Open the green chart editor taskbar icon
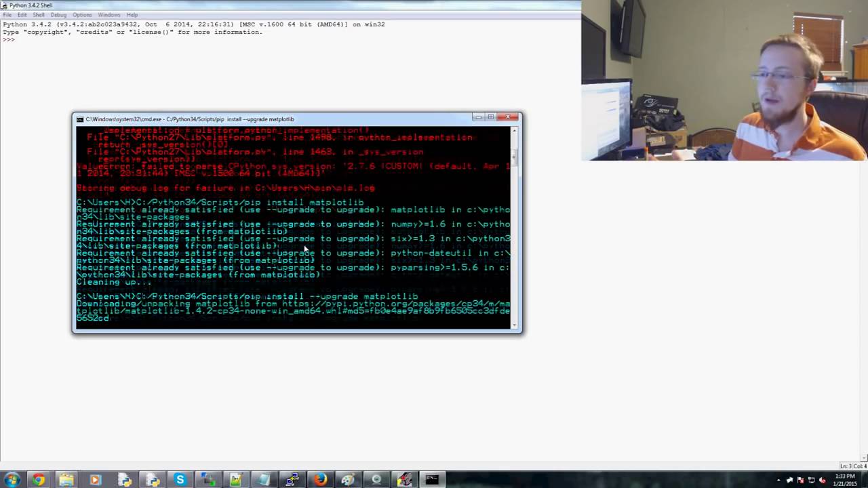The image size is (868, 488). [x=235, y=480]
